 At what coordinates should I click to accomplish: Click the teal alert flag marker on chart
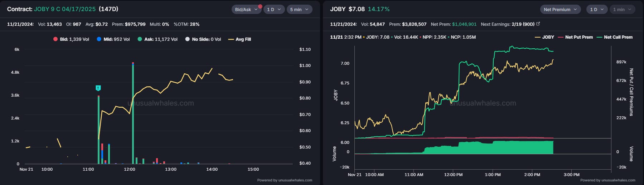98,88
